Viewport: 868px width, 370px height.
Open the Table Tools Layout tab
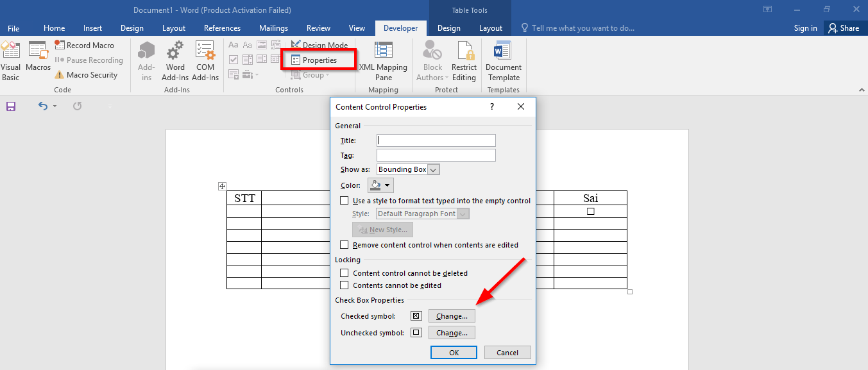[489, 28]
